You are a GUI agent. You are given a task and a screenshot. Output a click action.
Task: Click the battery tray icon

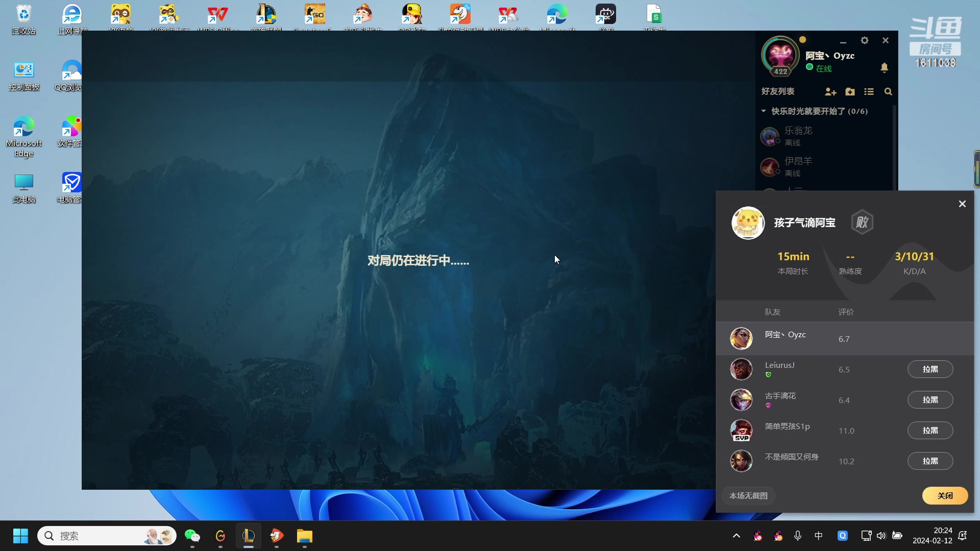click(x=897, y=536)
